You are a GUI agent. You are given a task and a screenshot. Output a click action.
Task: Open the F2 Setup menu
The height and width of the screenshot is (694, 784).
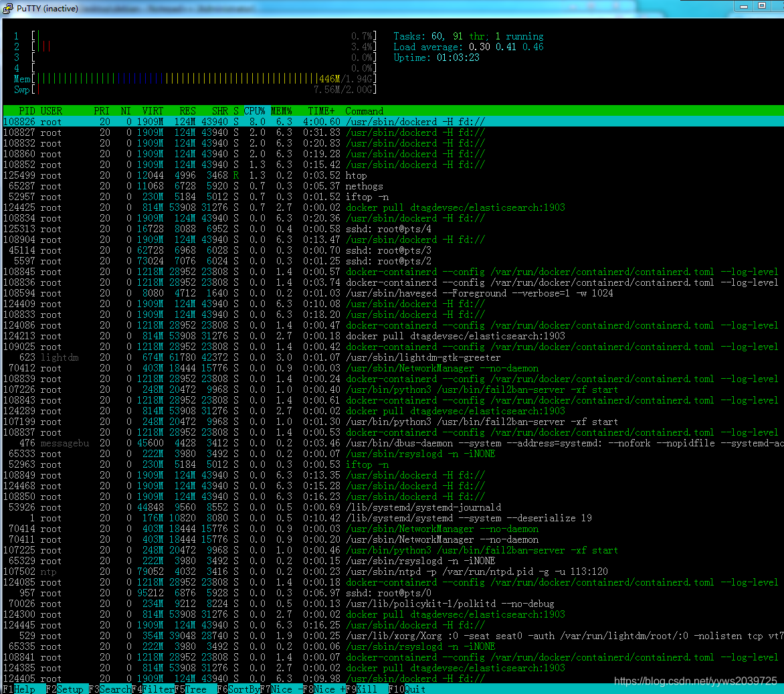coord(64,689)
